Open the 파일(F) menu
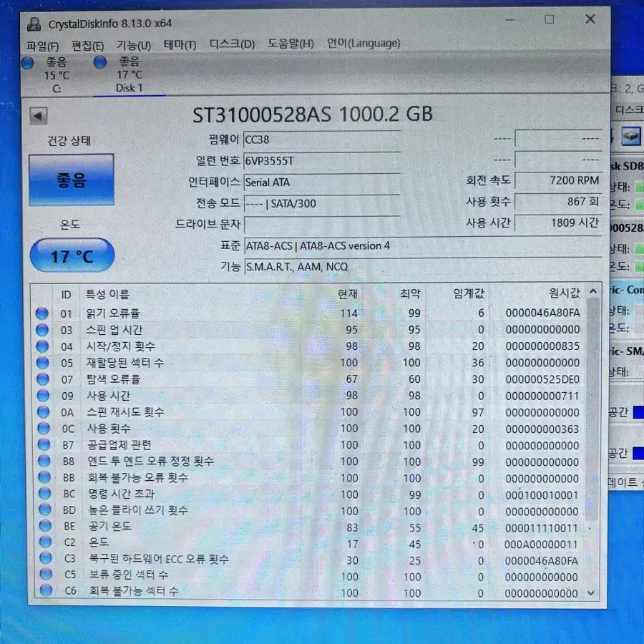This screenshot has height=644, width=644. click(42, 46)
